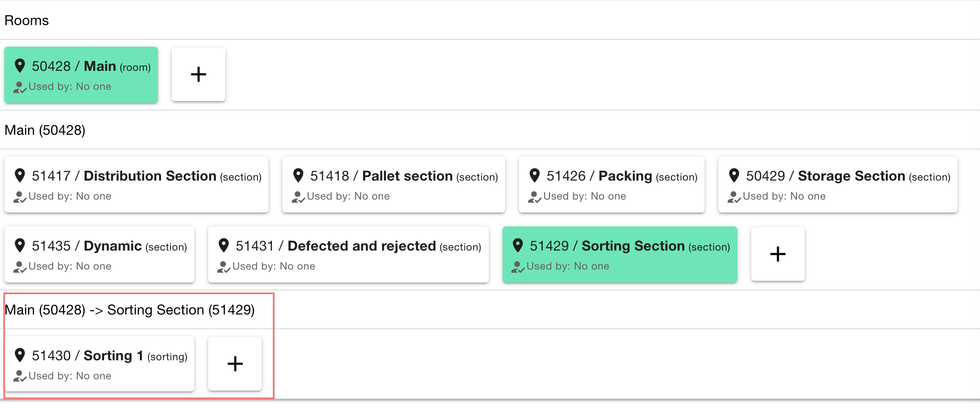Open the Storage Section card
The height and width of the screenshot is (413, 980).
click(838, 184)
